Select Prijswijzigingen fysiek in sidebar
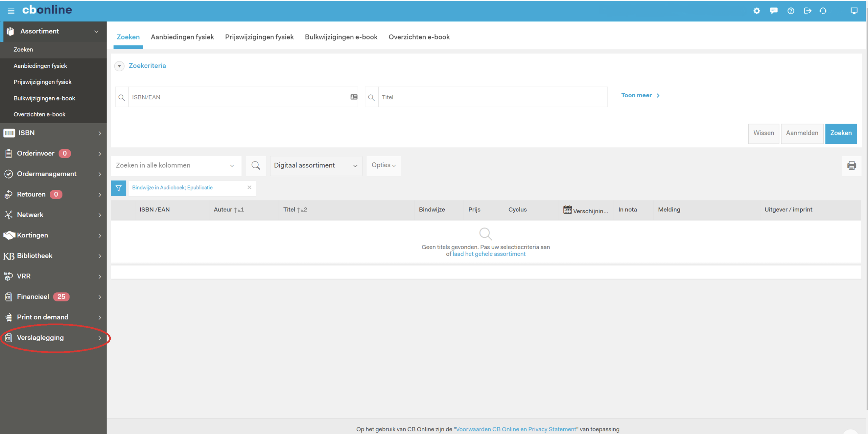Screen dimensions: 868x434 (53, 82)
